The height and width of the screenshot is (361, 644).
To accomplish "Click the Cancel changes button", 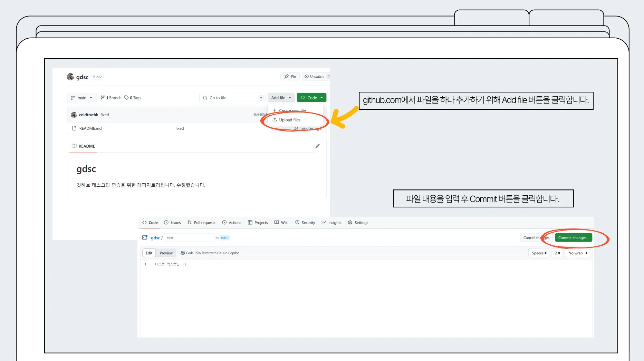I will pyautogui.click(x=536, y=238).
